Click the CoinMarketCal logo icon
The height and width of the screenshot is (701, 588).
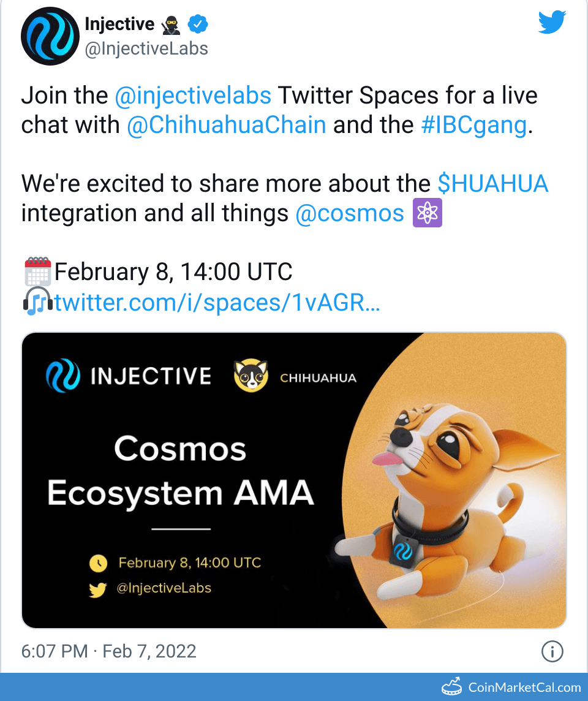coord(451,688)
